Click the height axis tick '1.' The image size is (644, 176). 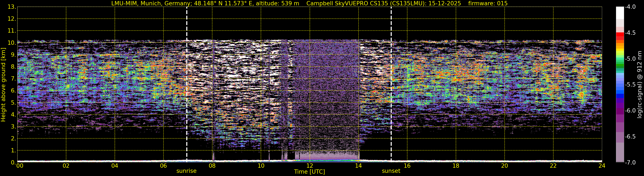pos(13,151)
